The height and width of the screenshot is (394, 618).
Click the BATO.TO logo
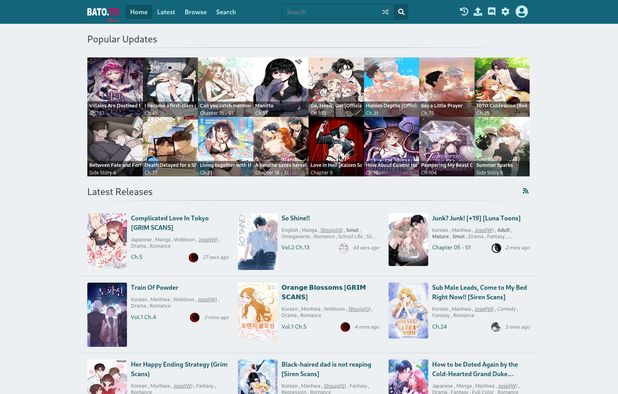coord(103,13)
